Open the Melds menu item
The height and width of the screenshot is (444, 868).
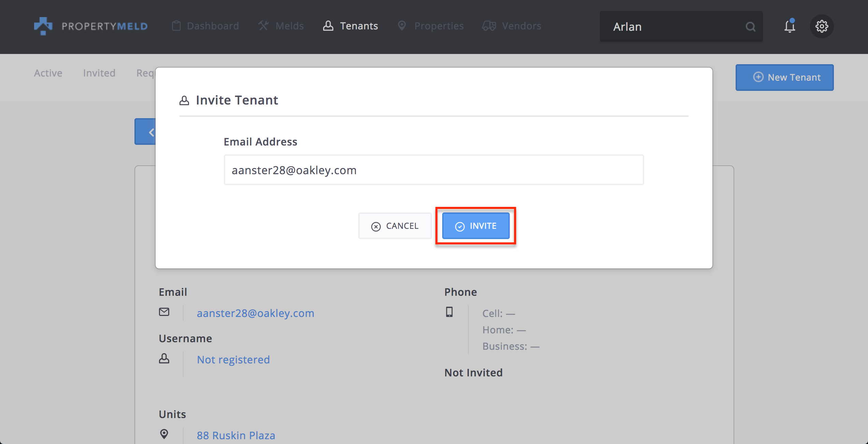point(281,26)
